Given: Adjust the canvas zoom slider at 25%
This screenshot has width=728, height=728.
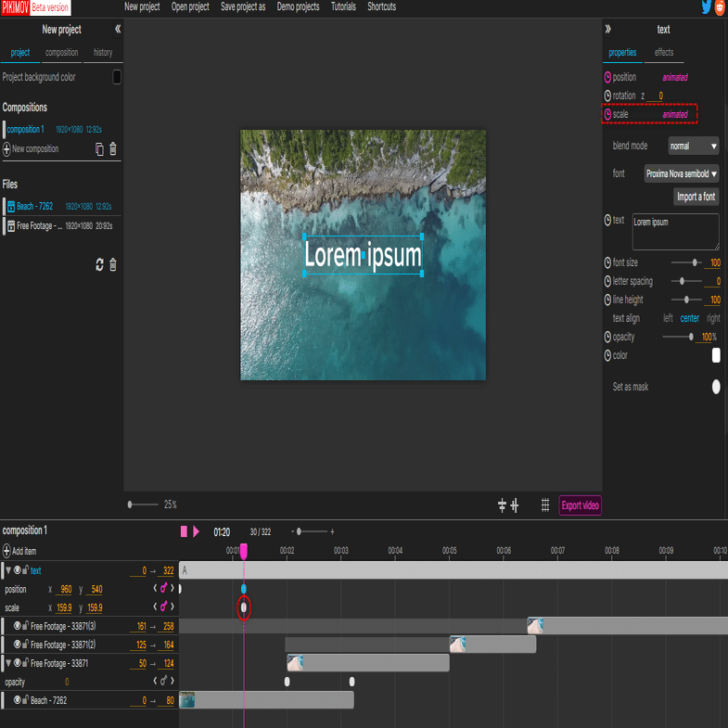Looking at the screenshot, I should click(143, 504).
